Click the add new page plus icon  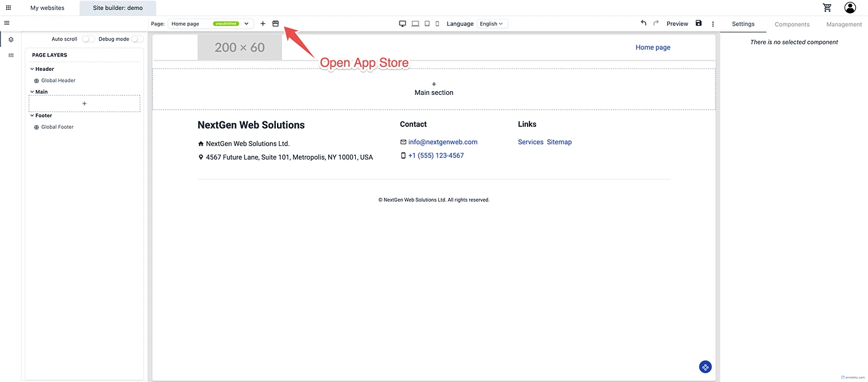(x=263, y=23)
